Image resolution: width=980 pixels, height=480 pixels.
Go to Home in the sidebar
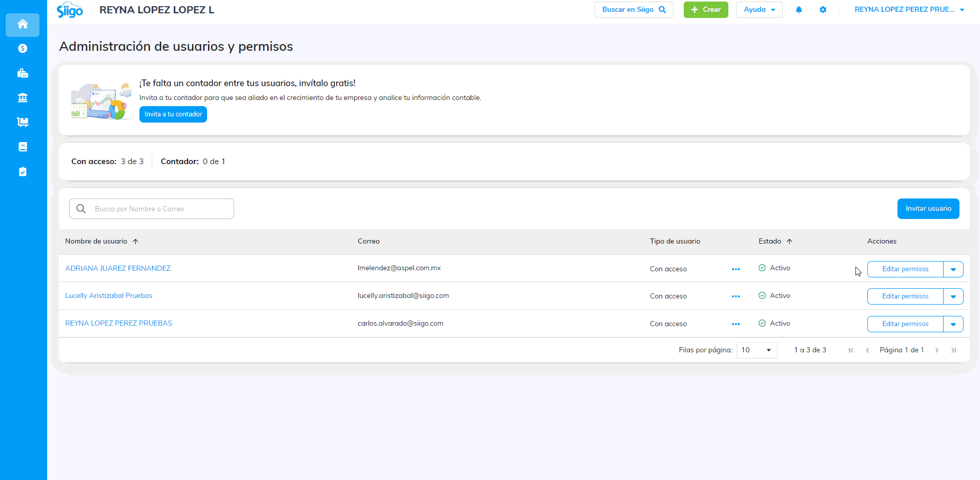pos(23,24)
